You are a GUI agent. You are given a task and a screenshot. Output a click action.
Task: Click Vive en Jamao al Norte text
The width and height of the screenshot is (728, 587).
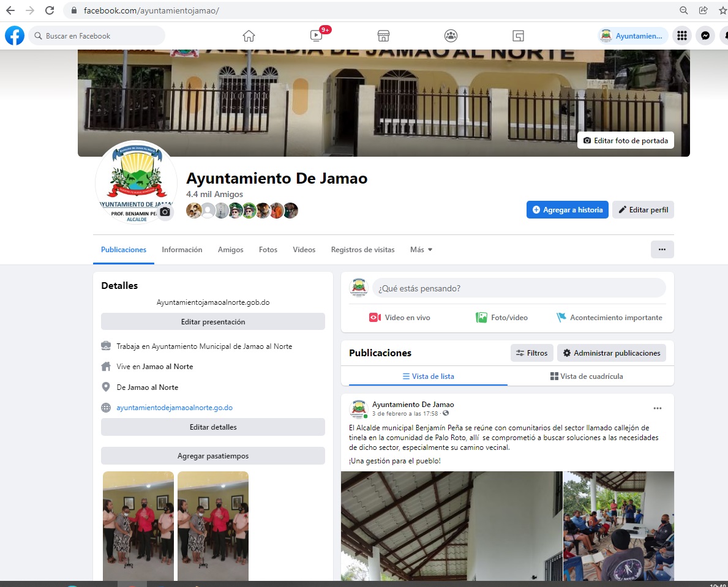click(155, 367)
